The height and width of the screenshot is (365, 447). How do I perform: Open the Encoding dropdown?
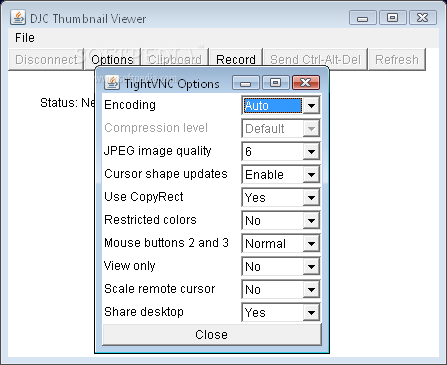pos(281,106)
